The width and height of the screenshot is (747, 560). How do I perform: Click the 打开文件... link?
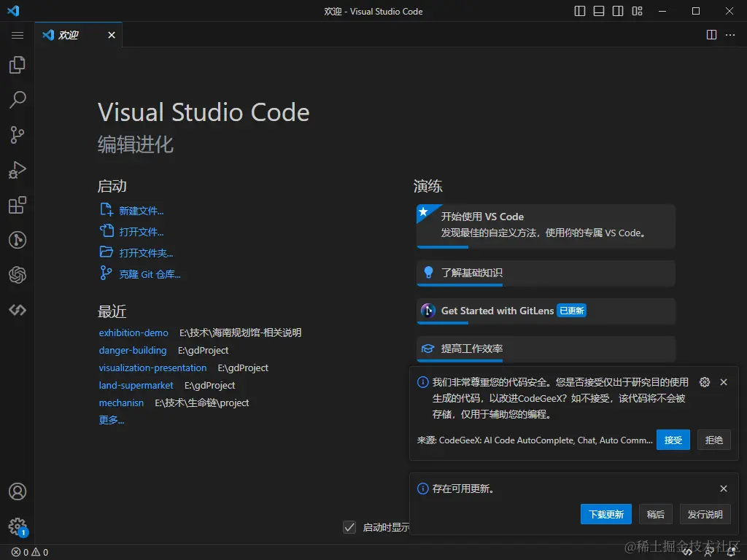tap(141, 232)
